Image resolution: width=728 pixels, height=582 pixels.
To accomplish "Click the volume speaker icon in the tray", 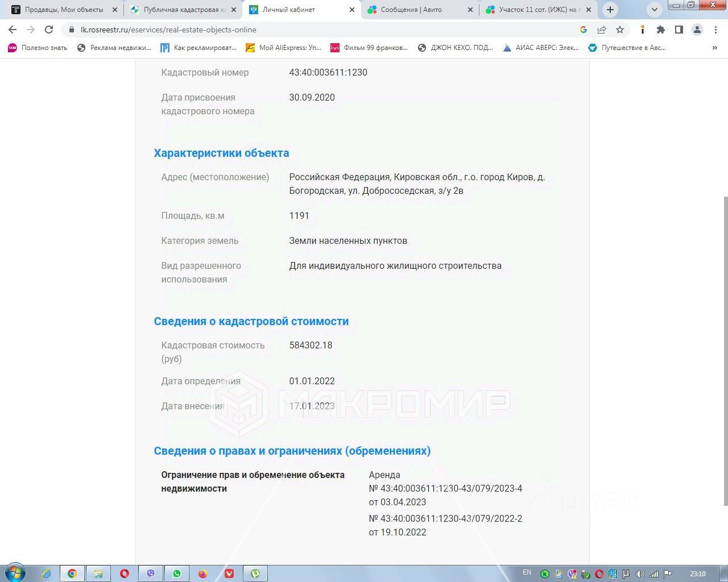I will click(640, 574).
